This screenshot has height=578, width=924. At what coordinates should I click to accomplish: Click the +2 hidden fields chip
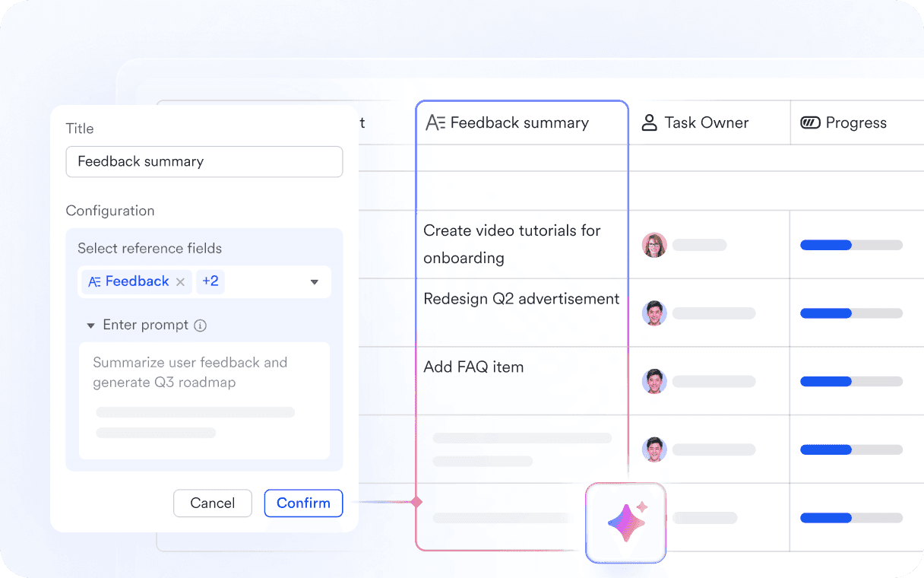[210, 281]
